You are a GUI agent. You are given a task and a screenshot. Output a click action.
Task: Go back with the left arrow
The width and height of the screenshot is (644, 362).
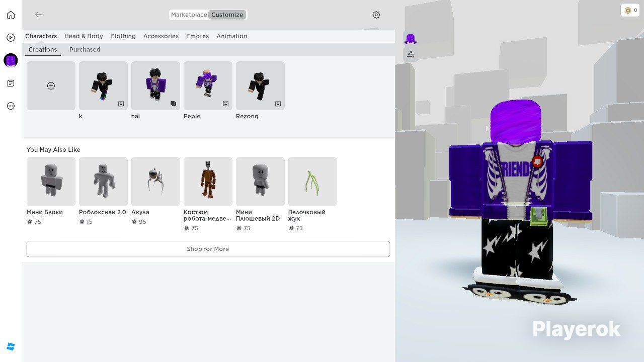tap(39, 15)
